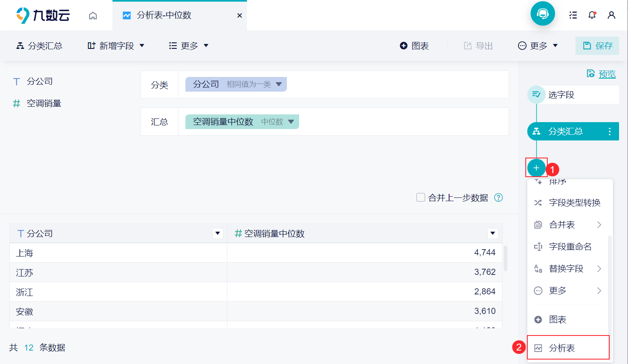Click the 浙江 table cell
628x364 pixels.
point(118,292)
